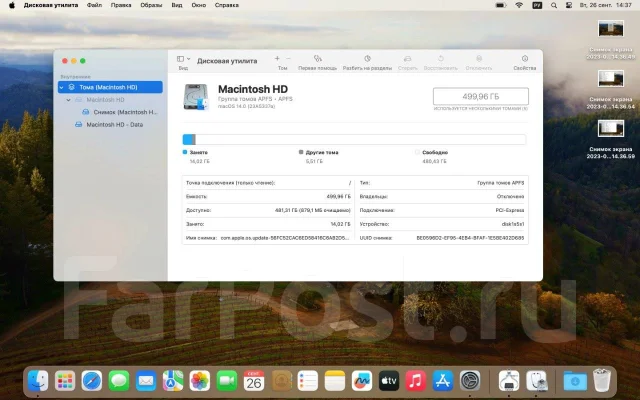640x400 pixels.
Task: Open the Apple menu
Action: click(x=12, y=5)
